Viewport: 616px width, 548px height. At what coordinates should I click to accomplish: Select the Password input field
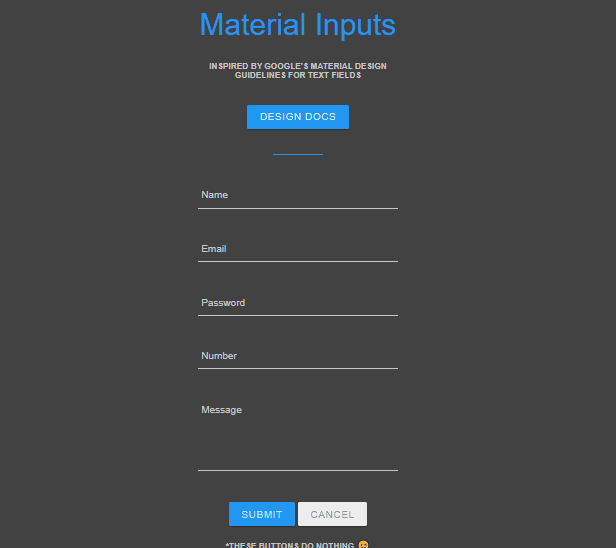[298, 303]
